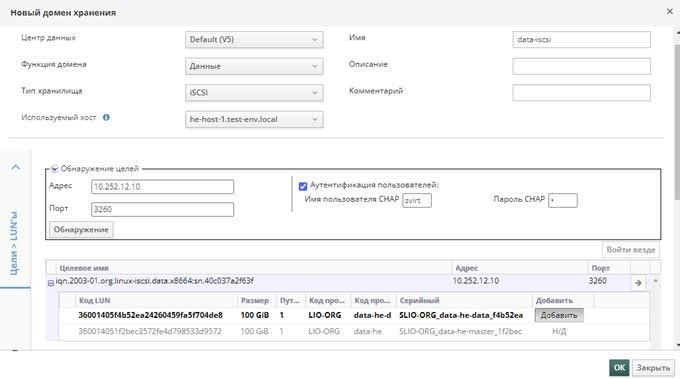Click the Размер column header
Image resolution: width=680 pixels, height=379 pixels.
[x=255, y=301]
